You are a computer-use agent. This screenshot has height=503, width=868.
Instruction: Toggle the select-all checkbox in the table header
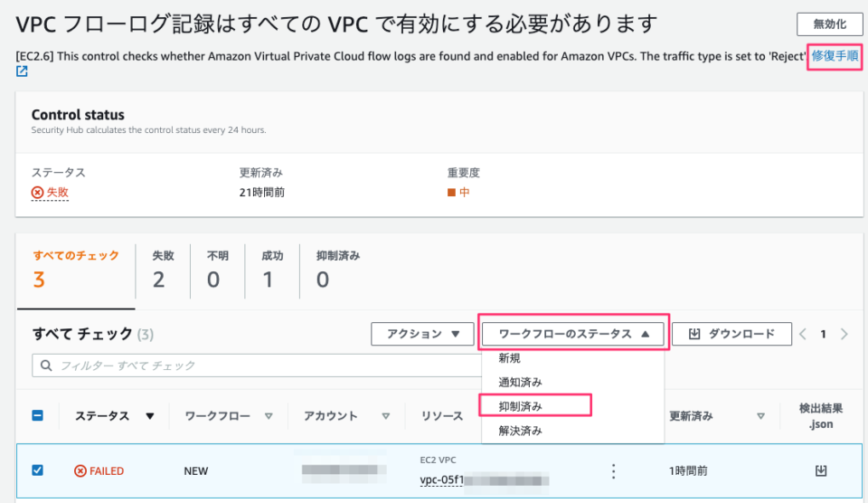click(x=37, y=416)
